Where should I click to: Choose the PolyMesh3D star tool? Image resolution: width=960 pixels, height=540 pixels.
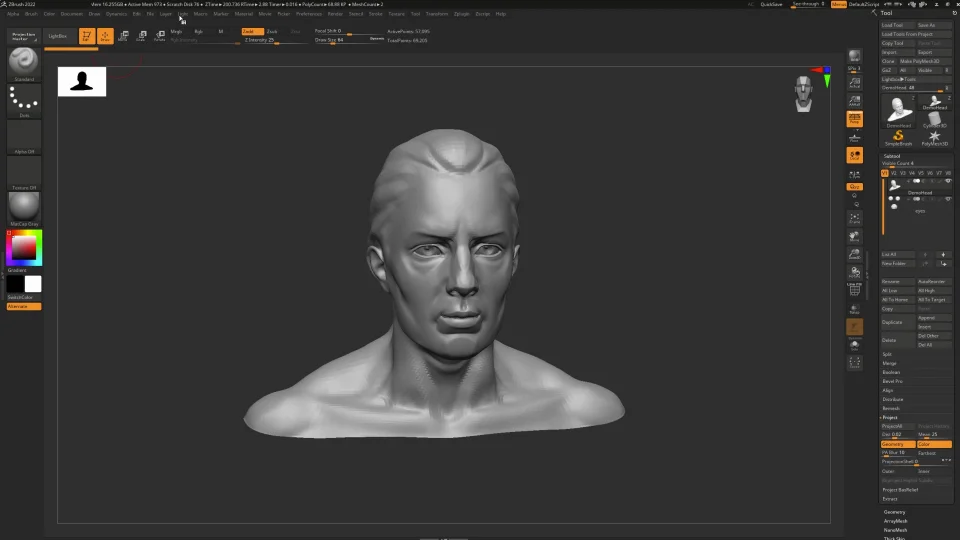tap(934, 137)
